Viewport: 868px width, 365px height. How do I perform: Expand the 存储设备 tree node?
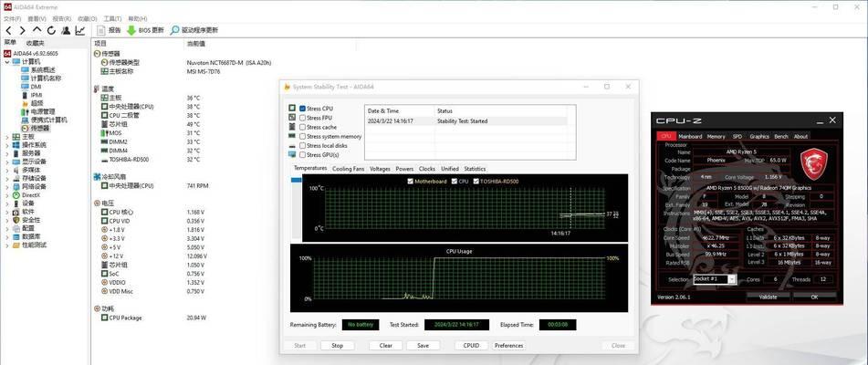pos(7,178)
